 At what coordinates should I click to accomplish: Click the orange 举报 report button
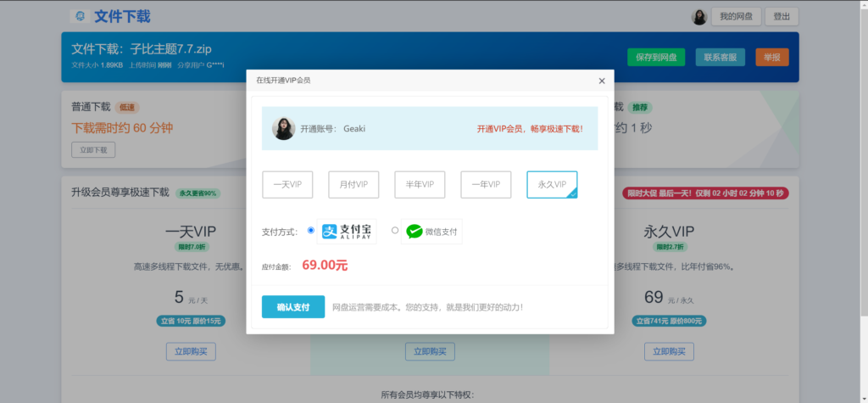[771, 57]
